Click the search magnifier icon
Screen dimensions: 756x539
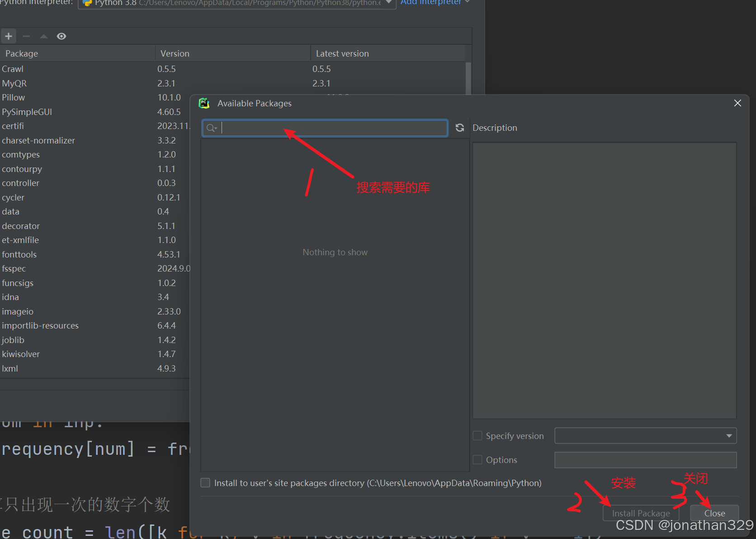click(x=212, y=128)
